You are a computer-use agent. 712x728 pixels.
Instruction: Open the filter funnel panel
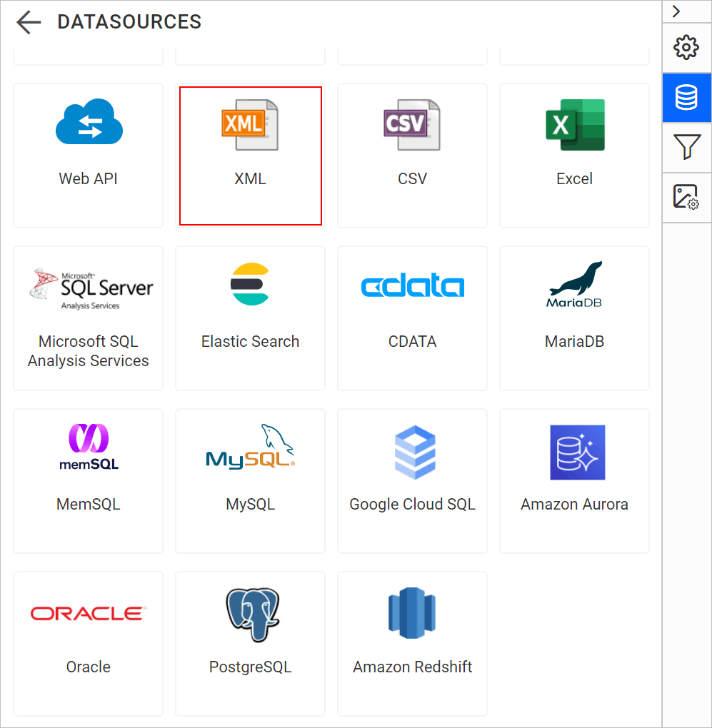click(686, 148)
